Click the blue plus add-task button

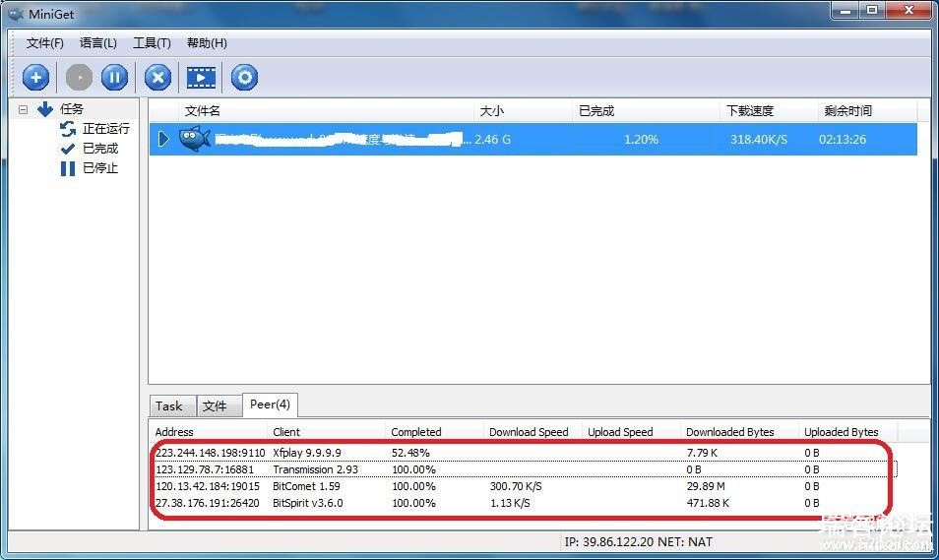click(x=36, y=78)
